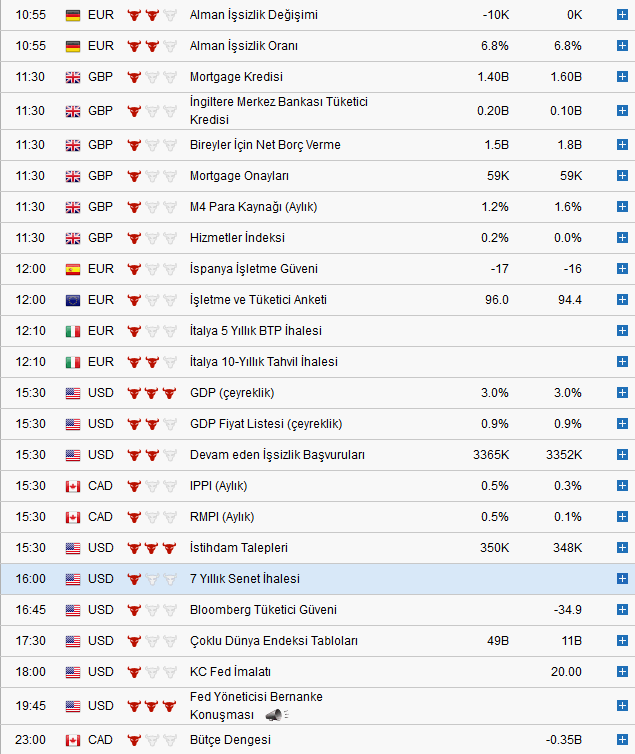Expand the Hizmetler İndeksi event row
The image size is (635, 754).
[x=622, y=238]
